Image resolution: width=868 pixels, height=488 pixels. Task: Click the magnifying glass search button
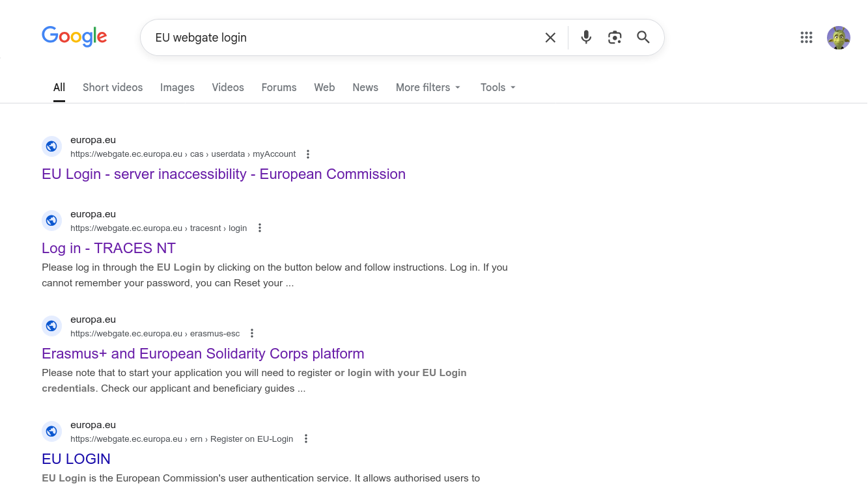[x=643, y=37]
